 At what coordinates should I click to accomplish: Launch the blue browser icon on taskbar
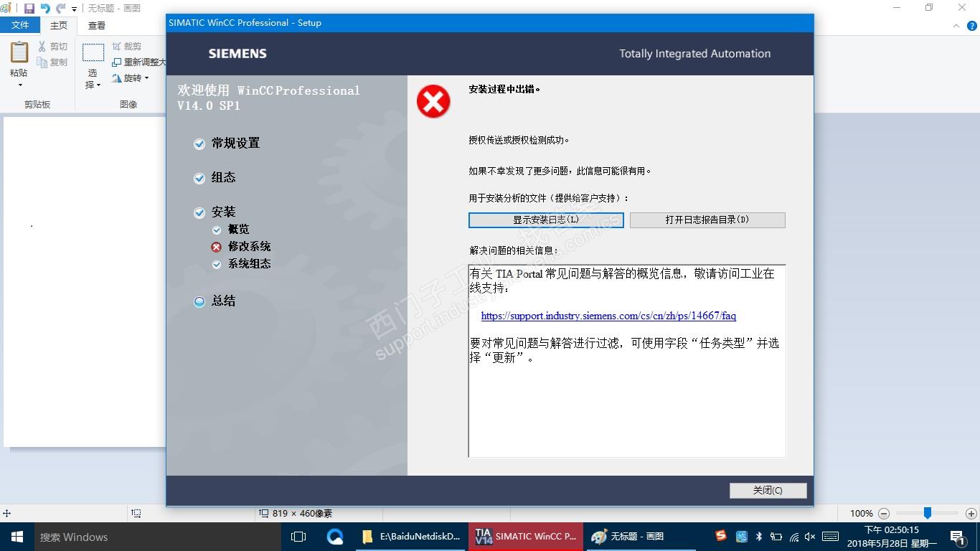pyautogui.click(x=335, y=537)
